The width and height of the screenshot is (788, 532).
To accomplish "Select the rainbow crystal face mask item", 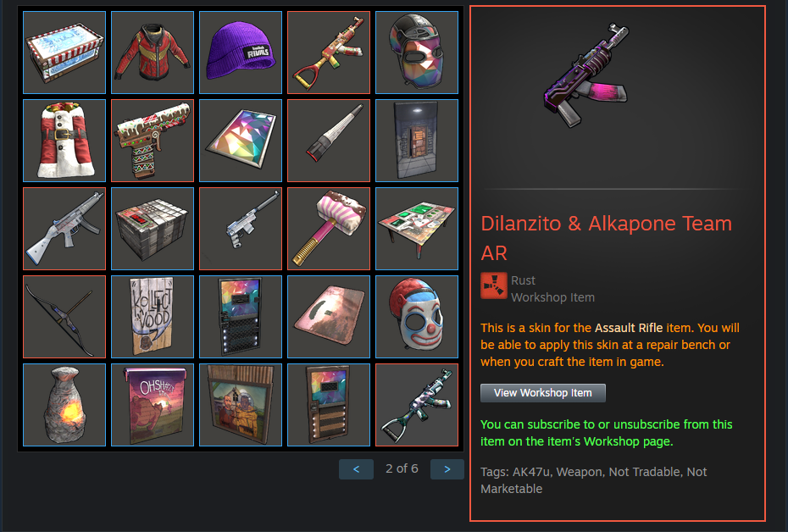I will [417, 53].
